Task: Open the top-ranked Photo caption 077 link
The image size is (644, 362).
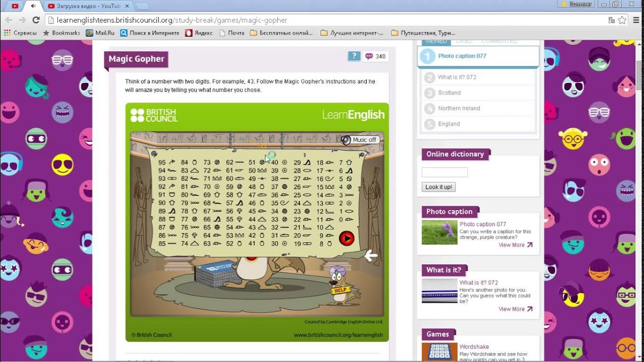Action: 462,56
